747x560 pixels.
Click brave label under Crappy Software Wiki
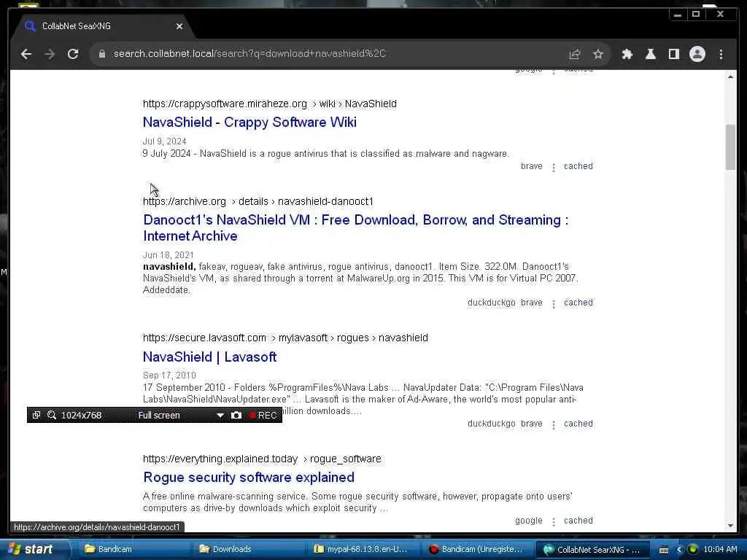coord(532,166)
